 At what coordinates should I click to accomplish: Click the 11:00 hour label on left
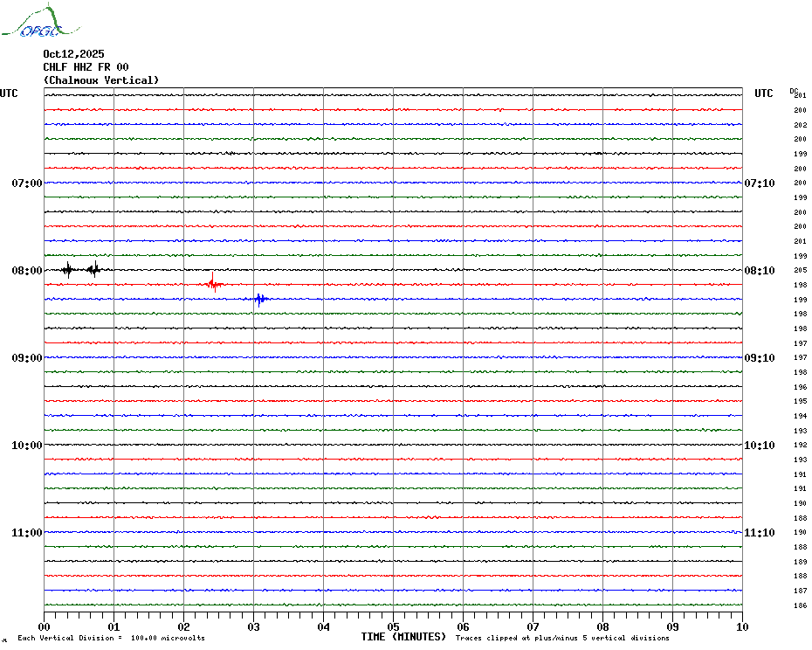point(26,532)
